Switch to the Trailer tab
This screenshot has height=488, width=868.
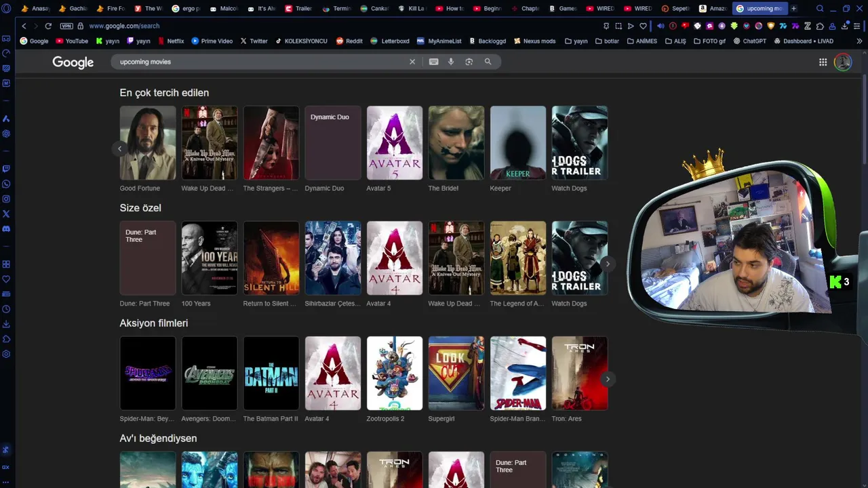(x=299, y=8)
